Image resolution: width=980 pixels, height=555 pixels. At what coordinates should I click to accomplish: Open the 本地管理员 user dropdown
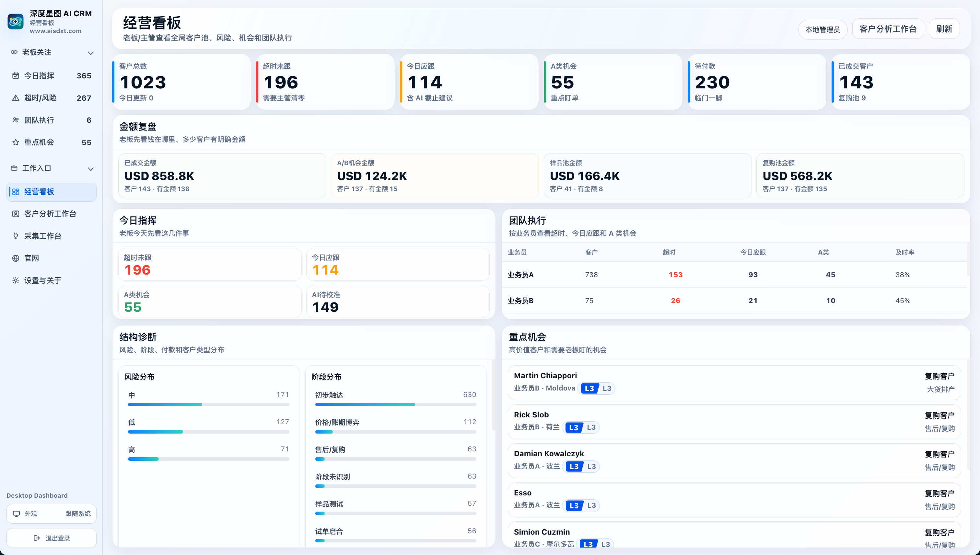(x=822, y=29)
